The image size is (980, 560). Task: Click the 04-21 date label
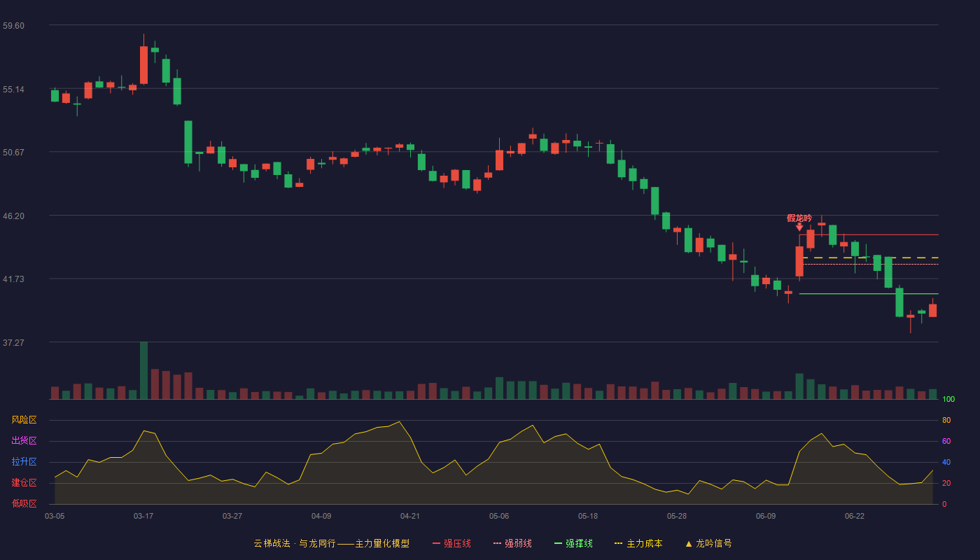point(410,516)
